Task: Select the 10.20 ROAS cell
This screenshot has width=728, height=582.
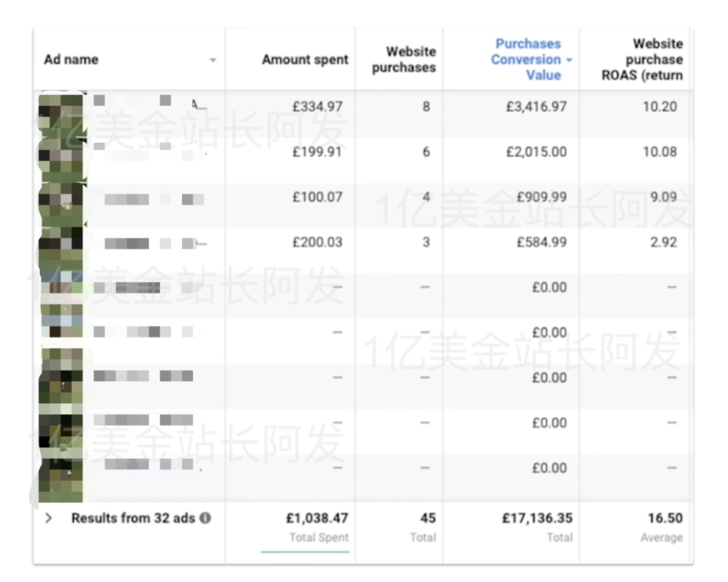Action: click(659, 106)
